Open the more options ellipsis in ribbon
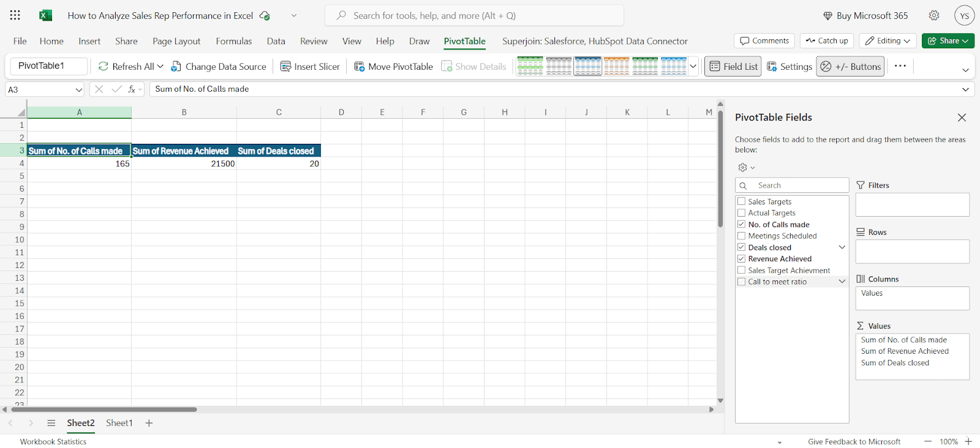 pos(900,66)
